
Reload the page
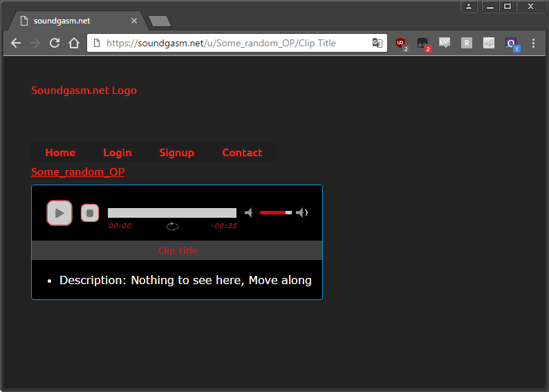[x=54, y=43]
